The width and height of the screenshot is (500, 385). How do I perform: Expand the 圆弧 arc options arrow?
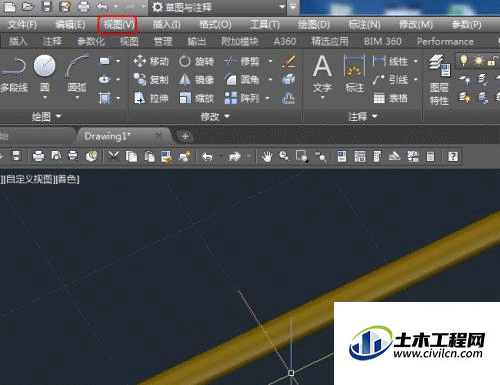point(77,98)
